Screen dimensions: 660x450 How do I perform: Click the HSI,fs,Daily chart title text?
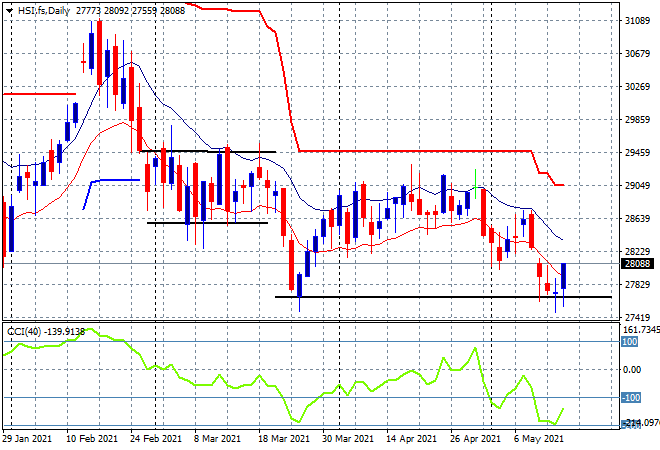pos(43,11)
